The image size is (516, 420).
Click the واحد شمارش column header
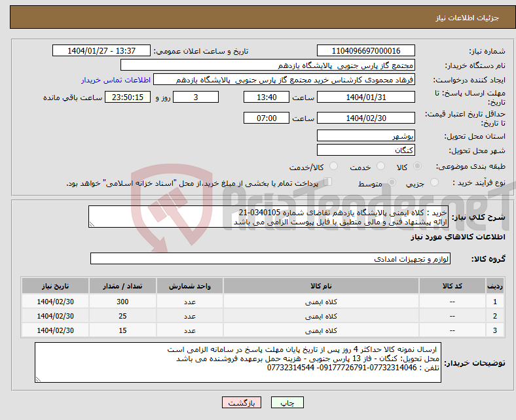pos(190,286)
